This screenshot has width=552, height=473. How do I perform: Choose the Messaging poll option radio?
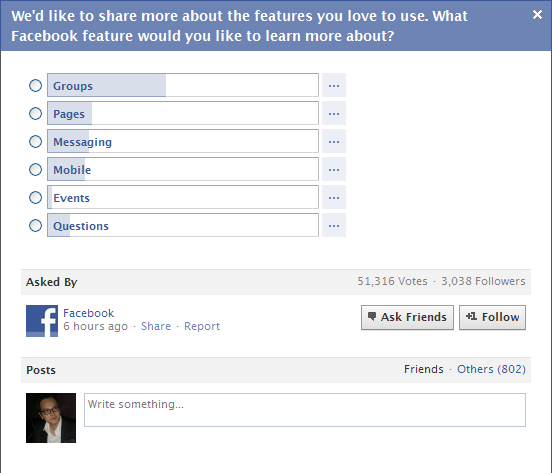click(35, 141)
